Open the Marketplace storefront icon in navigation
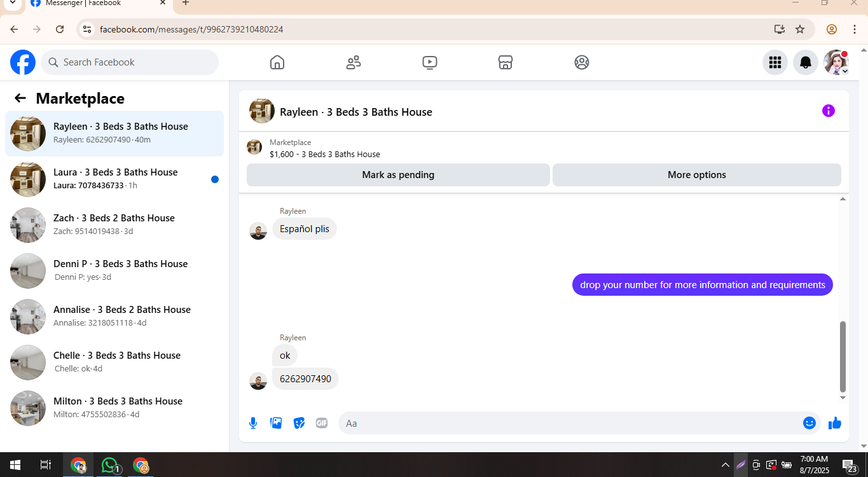868x477 pixels. (506, 62)
